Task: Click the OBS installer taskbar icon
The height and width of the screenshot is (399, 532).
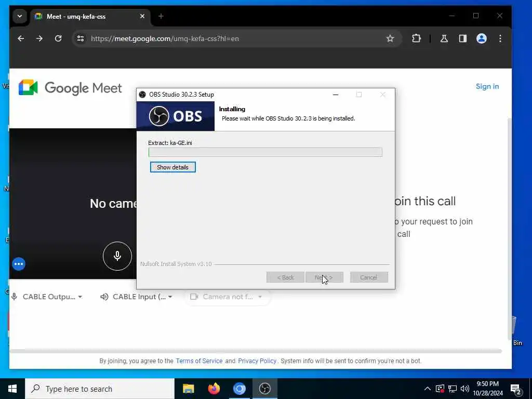Action: click(x=264, y=389)
